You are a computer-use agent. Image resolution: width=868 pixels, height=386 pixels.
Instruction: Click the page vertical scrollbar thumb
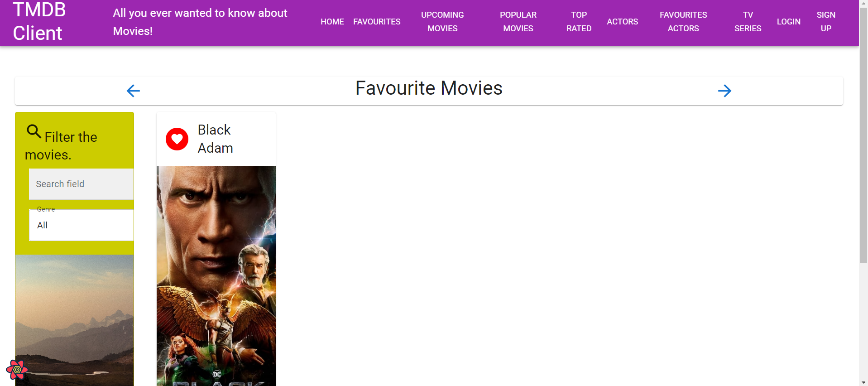click(863, 135)
